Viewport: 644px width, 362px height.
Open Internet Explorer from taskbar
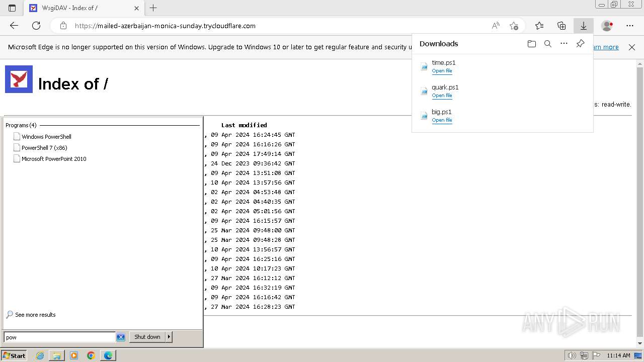[x=40, y=355]
